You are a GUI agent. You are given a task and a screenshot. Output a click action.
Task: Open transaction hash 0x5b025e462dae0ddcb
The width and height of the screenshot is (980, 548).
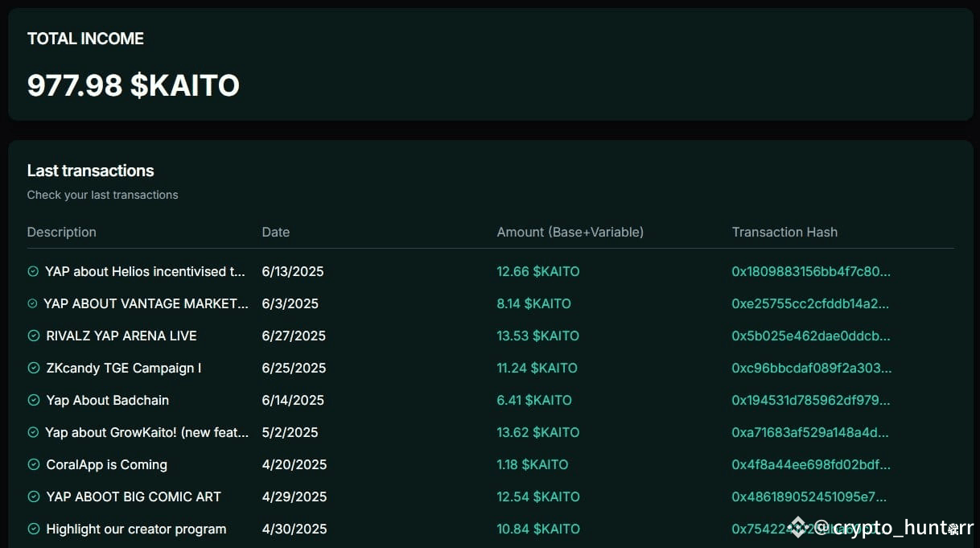coord(811,336)
